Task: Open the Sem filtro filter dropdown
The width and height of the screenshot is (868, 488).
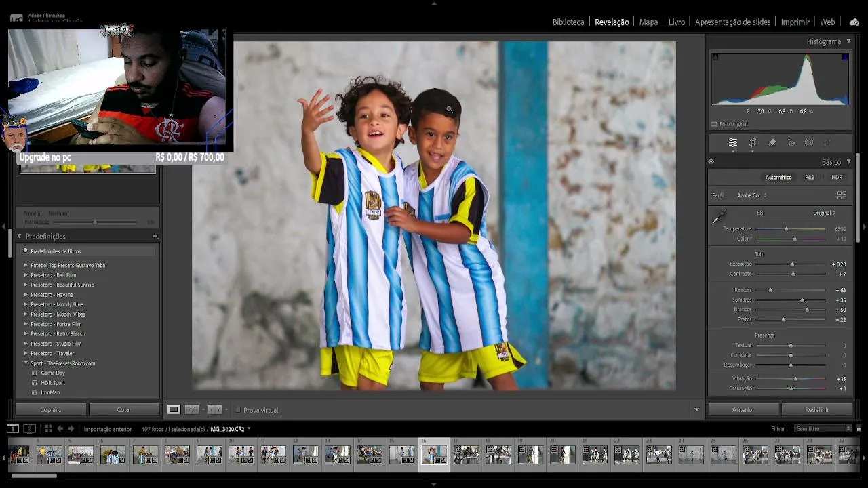Action: [823, 428]
